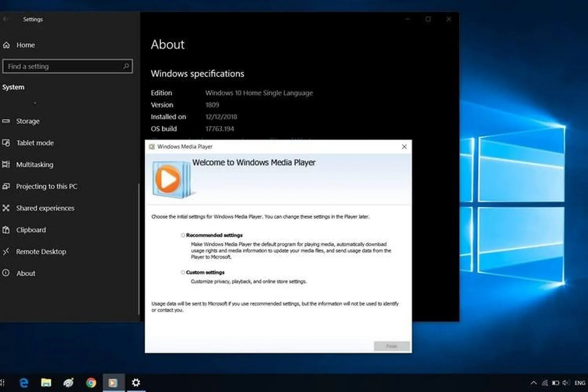Click the Storage drive icon
The height and width of the screenshot is (392, 588).
coord(6,121)
